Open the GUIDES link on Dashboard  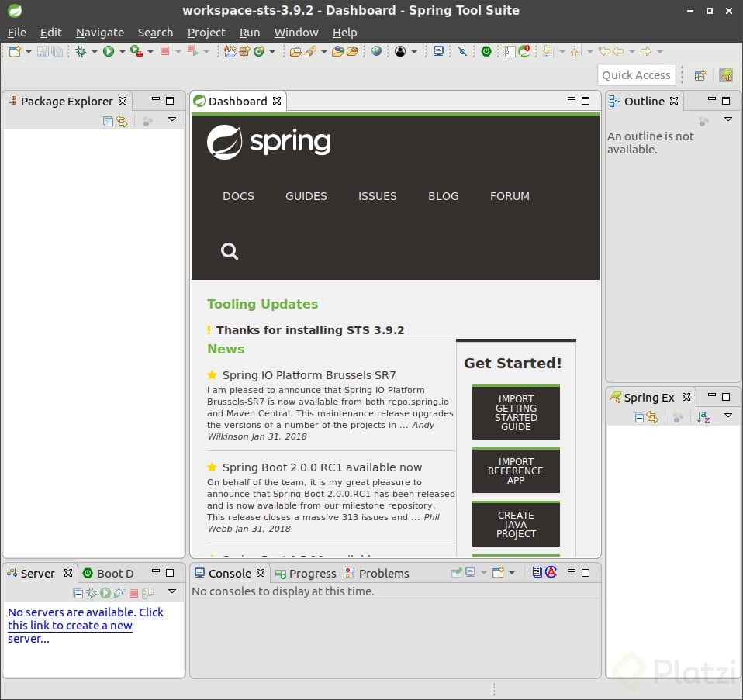click(306, 196)
